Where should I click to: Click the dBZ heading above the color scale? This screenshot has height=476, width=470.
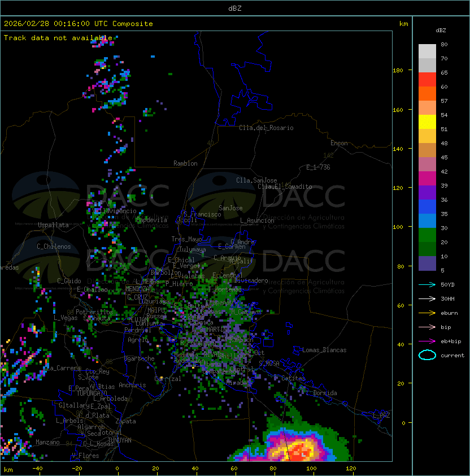pos(441,31)
